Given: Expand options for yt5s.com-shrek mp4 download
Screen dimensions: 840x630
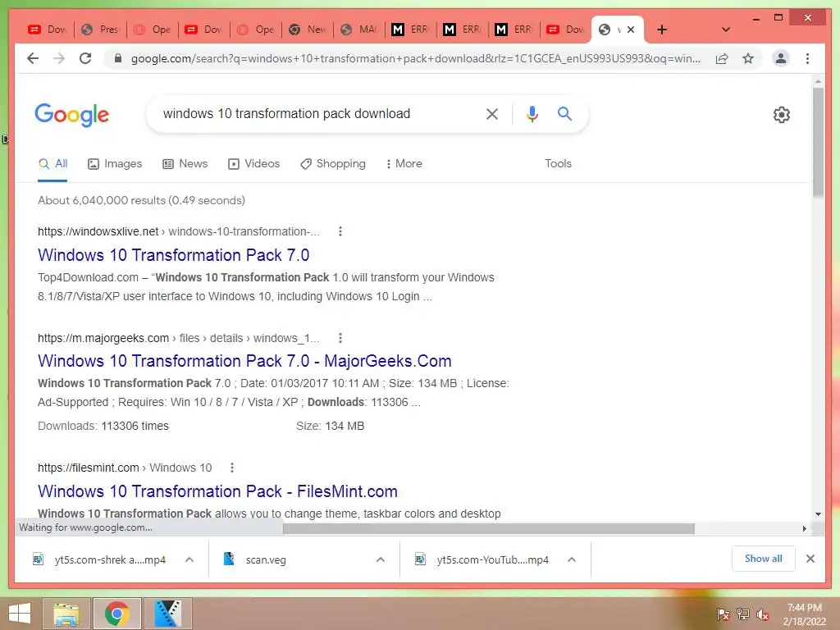Looking at the screenshot, I should click(x=189, y=559).
